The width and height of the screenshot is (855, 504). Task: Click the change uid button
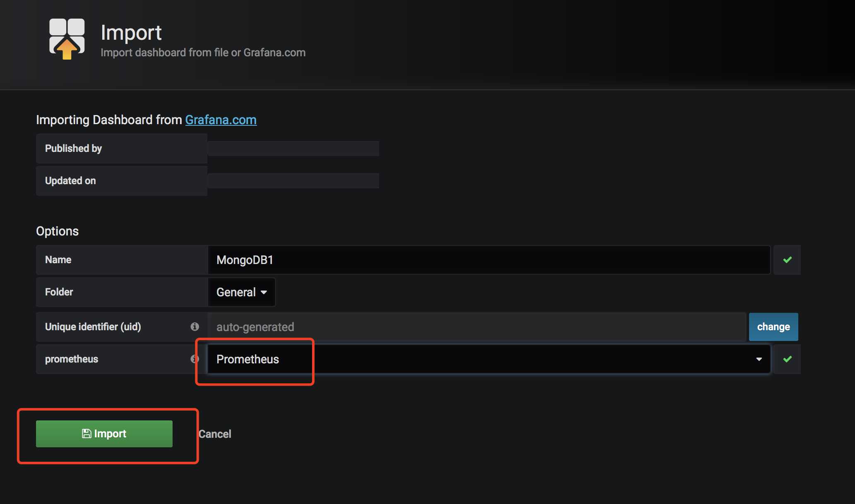coord(773,327)
